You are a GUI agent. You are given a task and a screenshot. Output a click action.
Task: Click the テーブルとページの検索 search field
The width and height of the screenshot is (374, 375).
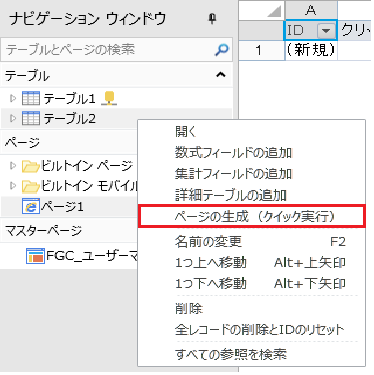[x=116, y=50]
